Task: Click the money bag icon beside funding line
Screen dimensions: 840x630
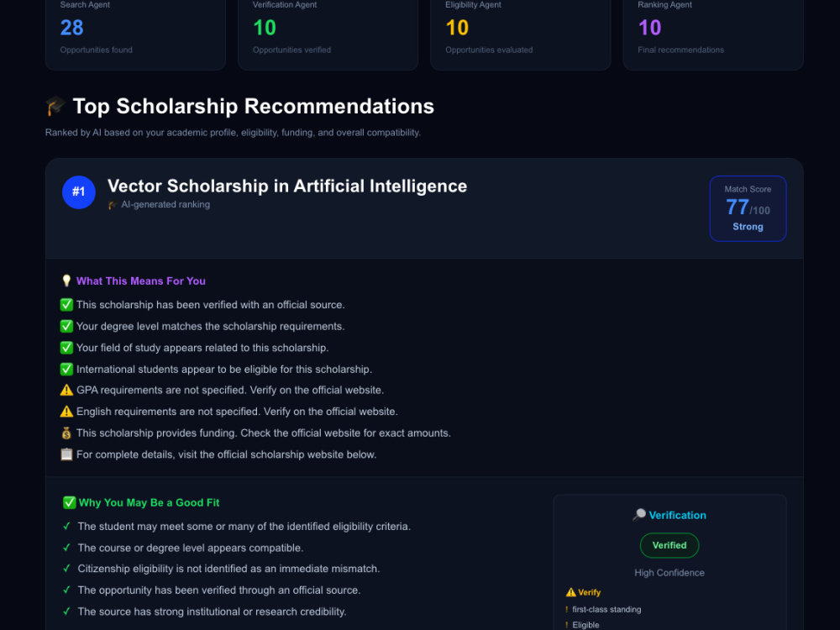Action: pyautogui.click(x=66, y=433)
